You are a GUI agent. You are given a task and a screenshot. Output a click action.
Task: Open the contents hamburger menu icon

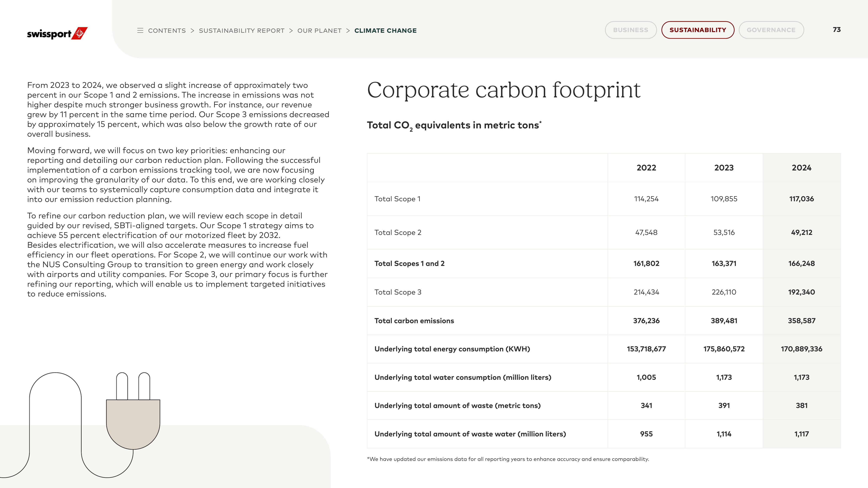tap(140, 30)
